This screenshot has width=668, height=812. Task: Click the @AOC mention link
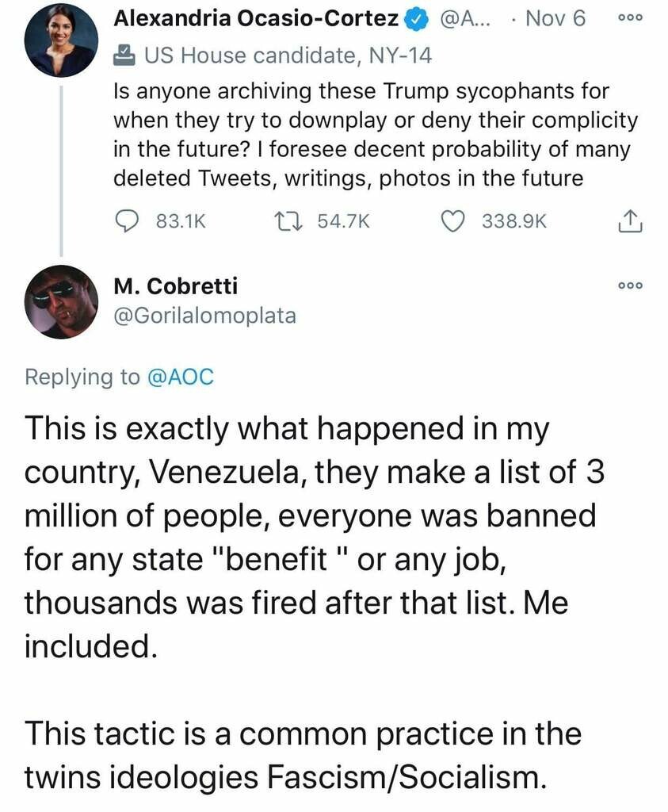coord(179,376)
